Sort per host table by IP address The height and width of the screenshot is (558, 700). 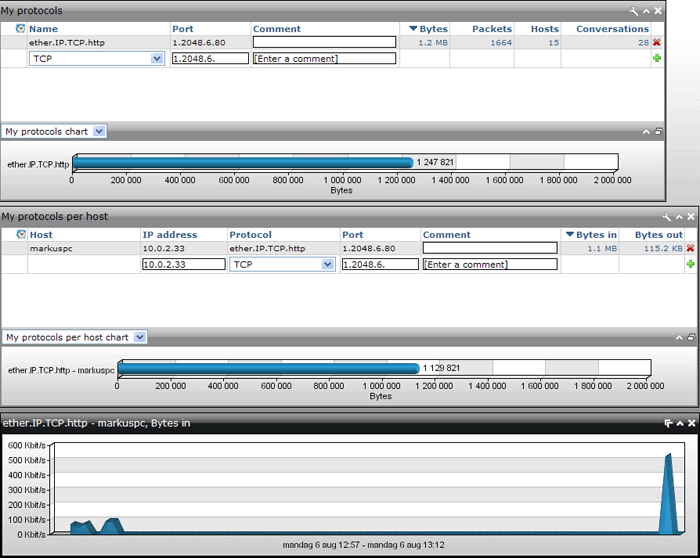pyautogui.click(x=170, y=235)
